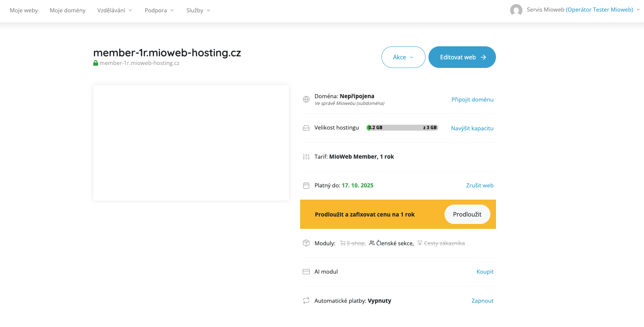Expand the Akce actions dropdown
Viewport: 644px width, 327px height.
click(403, 57)
